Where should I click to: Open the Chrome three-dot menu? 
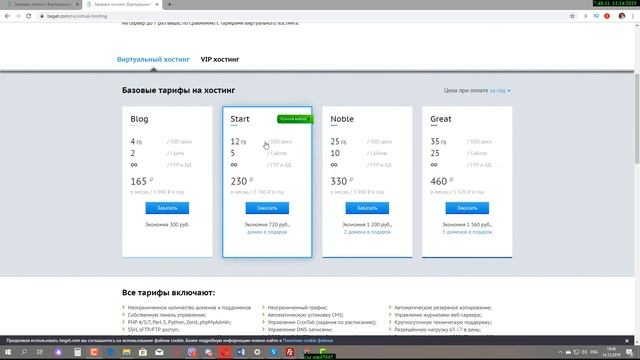point(633,16)
